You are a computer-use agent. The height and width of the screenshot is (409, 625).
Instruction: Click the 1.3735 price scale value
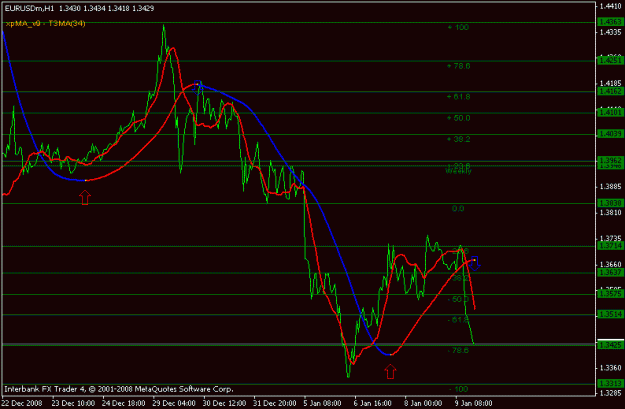click(x=610, y=238)
